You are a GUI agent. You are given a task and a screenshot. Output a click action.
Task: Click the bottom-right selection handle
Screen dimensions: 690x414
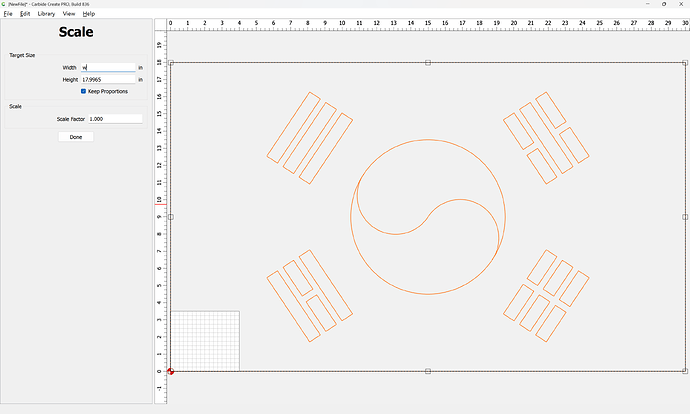pyautogui.click(x=685, y=371)
